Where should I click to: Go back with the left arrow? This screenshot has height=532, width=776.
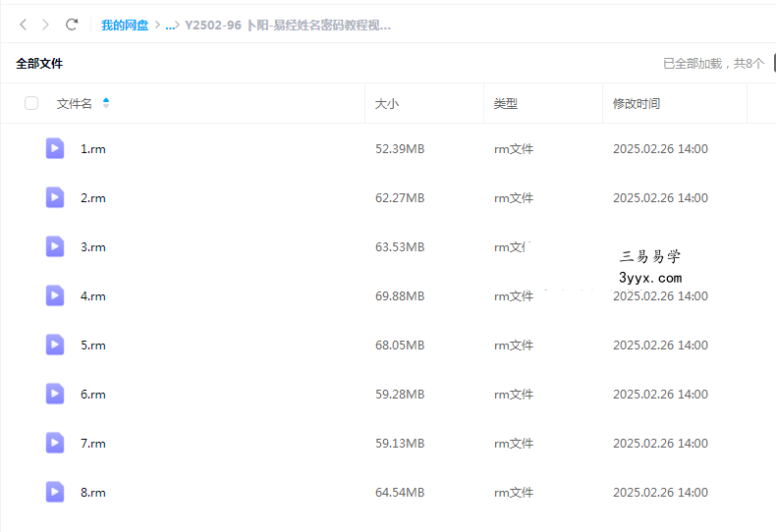click(23, 25)
